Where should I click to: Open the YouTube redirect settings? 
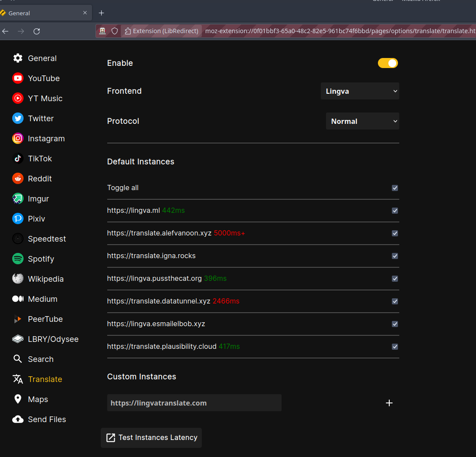point(43,78)
